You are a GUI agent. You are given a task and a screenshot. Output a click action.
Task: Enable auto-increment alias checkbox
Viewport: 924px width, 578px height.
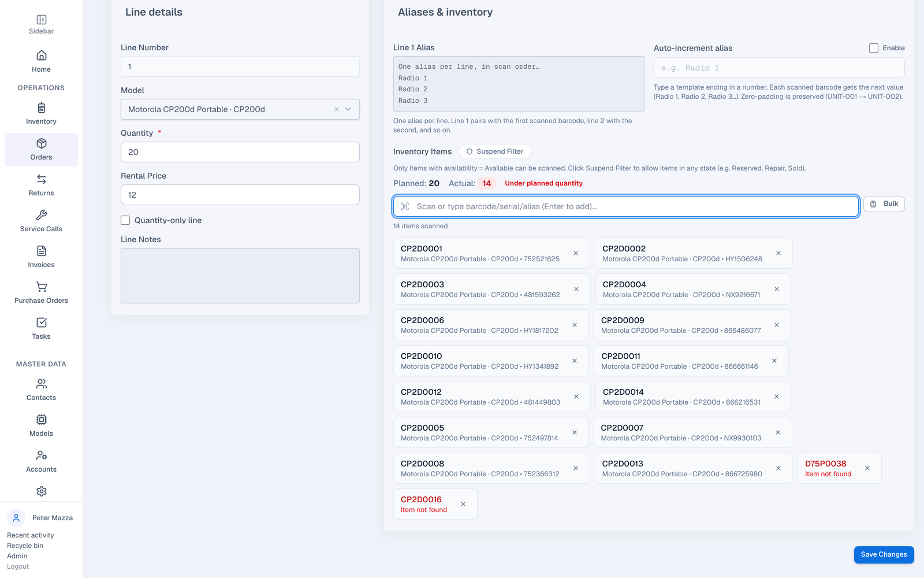point(874,48)
